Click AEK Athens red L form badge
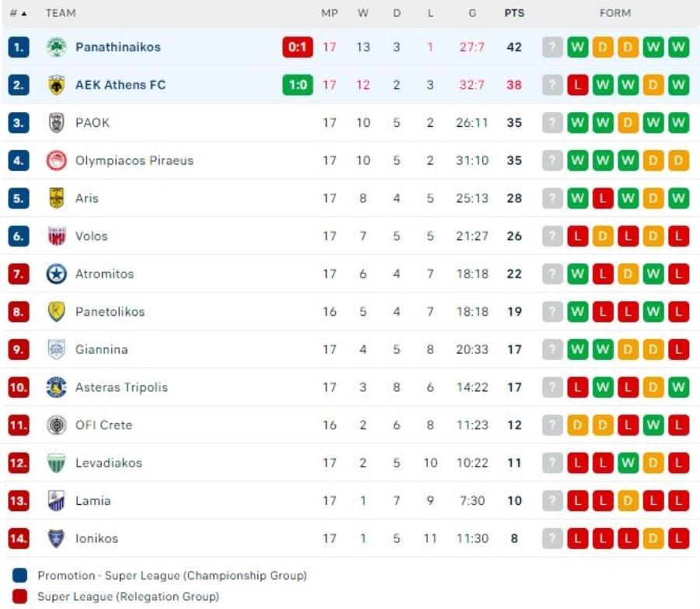 coord(577,85)
